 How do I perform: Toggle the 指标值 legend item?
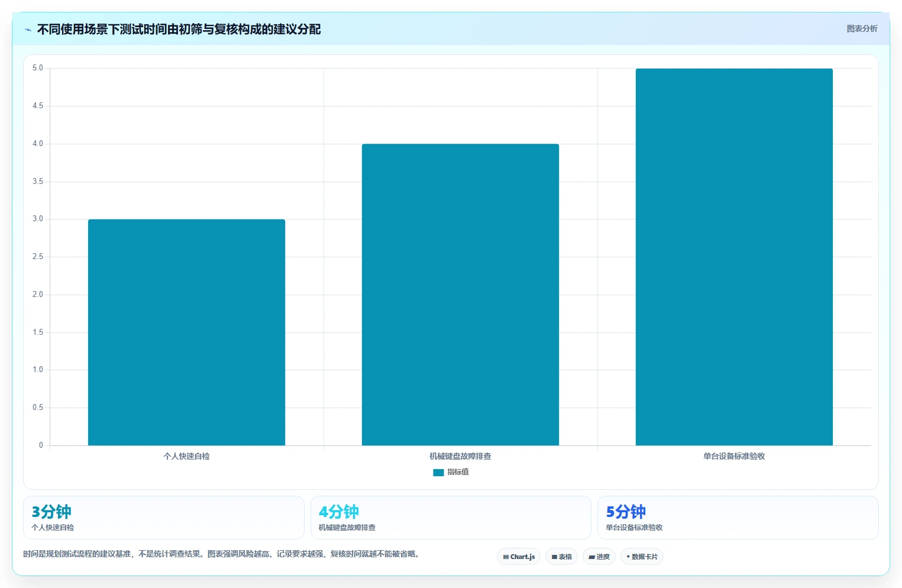pyautogui.click(x=451, y=472)
